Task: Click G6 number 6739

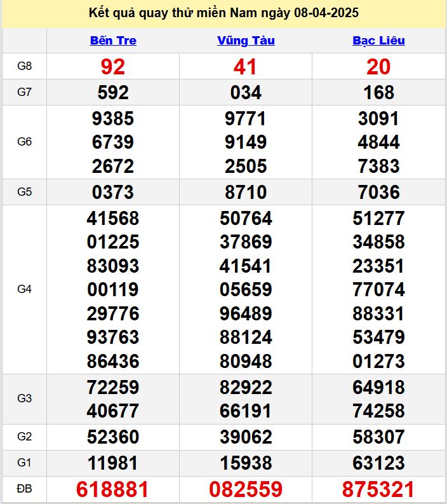Action: click(113, 142)
